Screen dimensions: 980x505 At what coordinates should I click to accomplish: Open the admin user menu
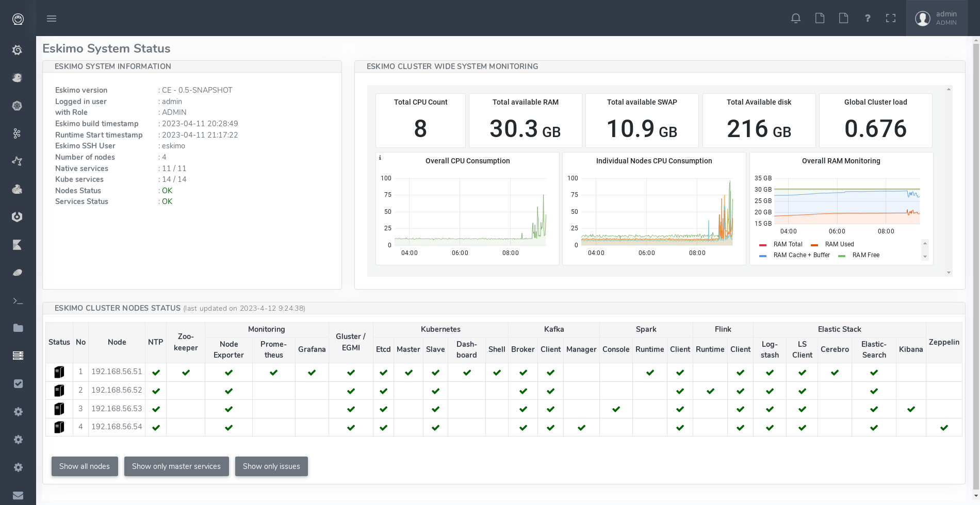pyautogui.click(x=937, y=19)
